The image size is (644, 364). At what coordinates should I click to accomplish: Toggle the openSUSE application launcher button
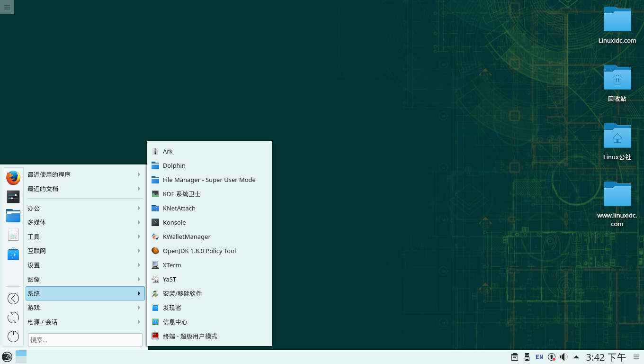click(7, 357)
